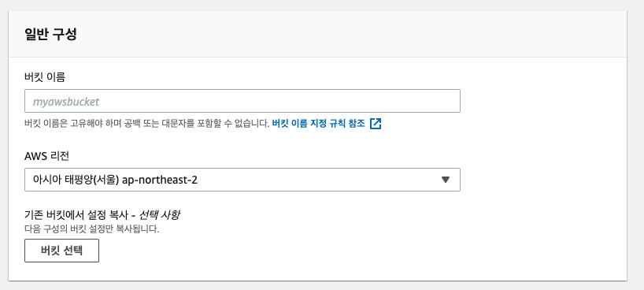
Task: Open region list showing ap-northeast-2
Action: tap(242, 180)
